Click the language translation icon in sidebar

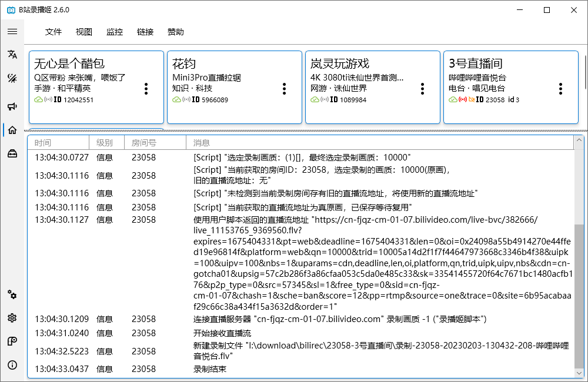12,54
